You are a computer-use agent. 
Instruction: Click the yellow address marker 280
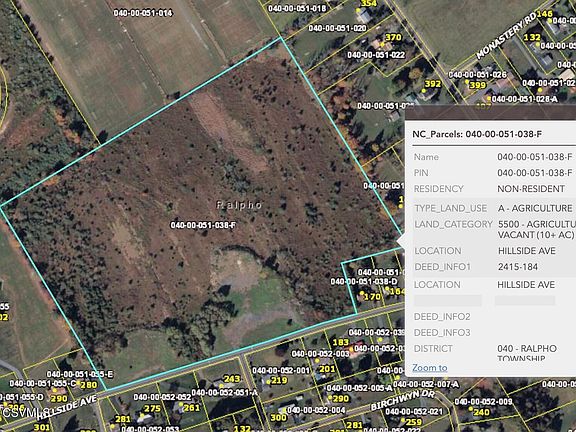89,385
